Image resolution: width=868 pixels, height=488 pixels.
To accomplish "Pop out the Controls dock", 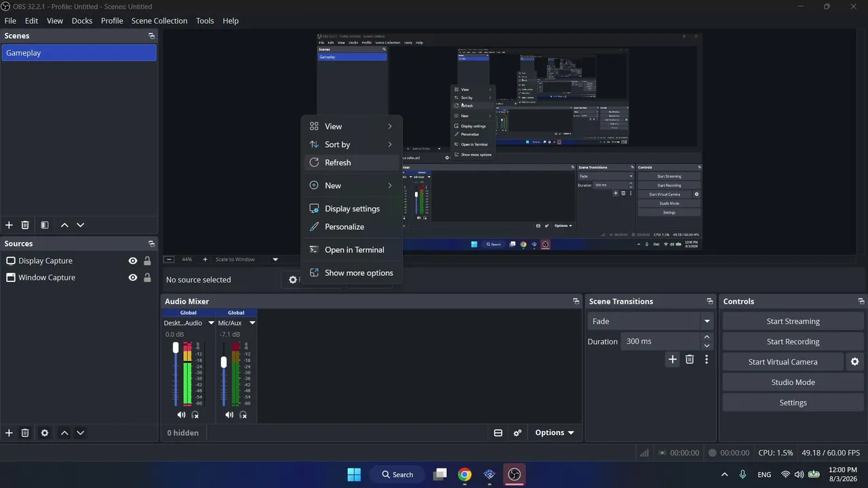I will (x=861, y=302).
